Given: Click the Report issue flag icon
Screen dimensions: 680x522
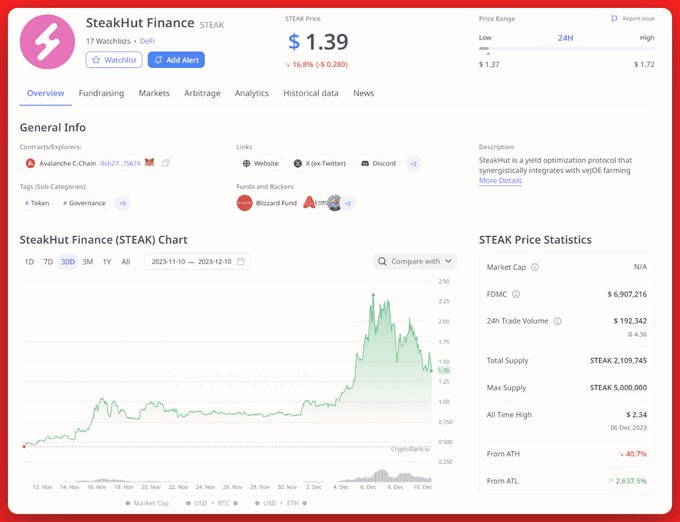Looking at the screenshot, I should point(614,19).
